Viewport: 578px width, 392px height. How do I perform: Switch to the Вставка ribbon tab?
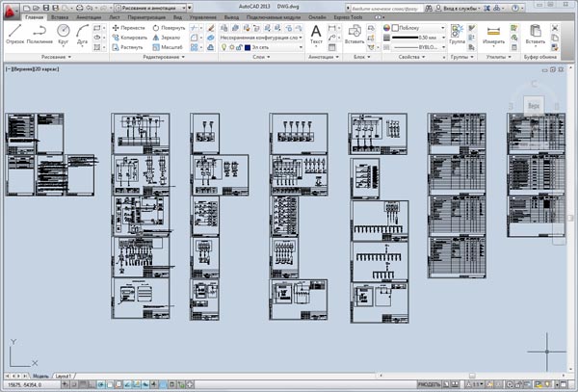point(60,17)
